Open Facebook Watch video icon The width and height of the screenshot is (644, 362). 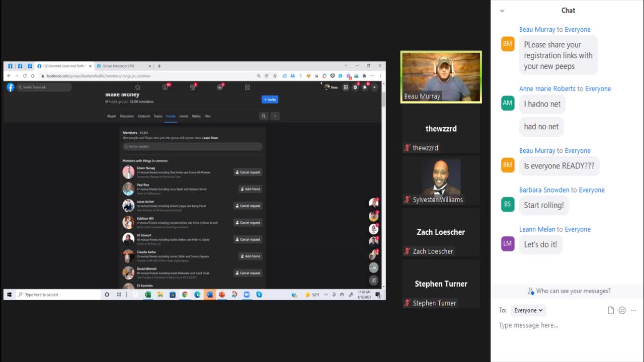point(165,87)
